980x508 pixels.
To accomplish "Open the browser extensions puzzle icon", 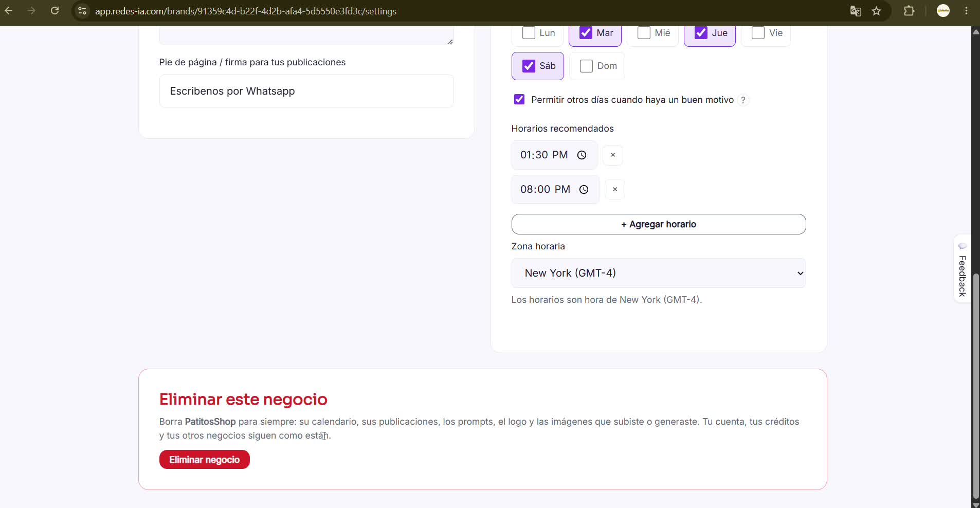I will [909, 11].
